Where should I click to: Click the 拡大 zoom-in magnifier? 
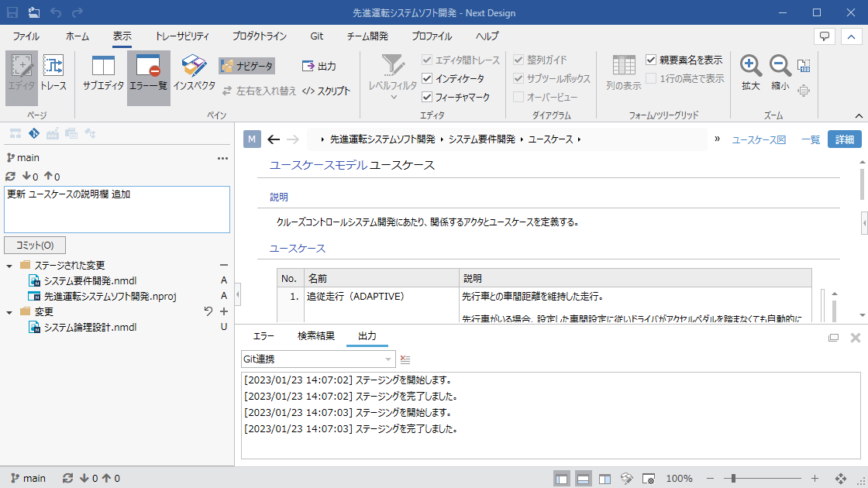(751, 73)
